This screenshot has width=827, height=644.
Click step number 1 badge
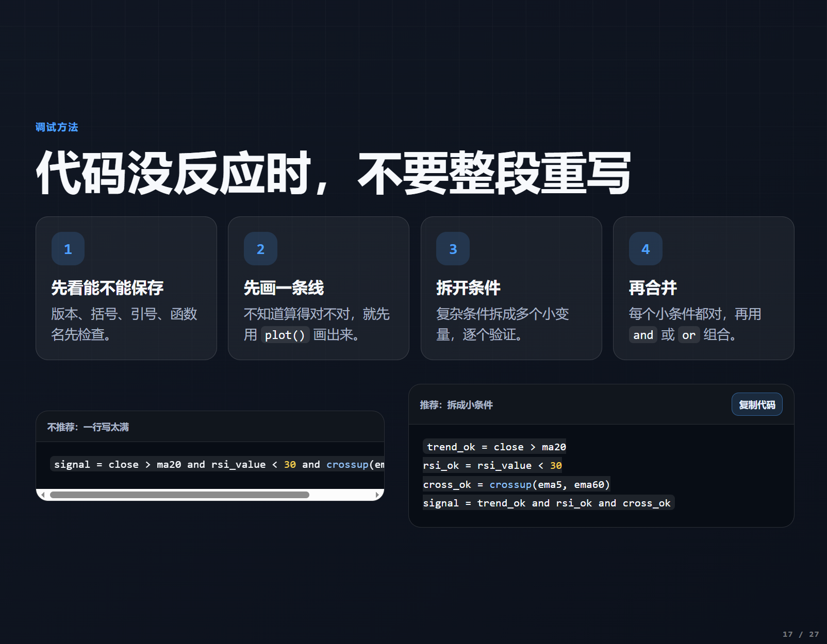click(68, 249)
